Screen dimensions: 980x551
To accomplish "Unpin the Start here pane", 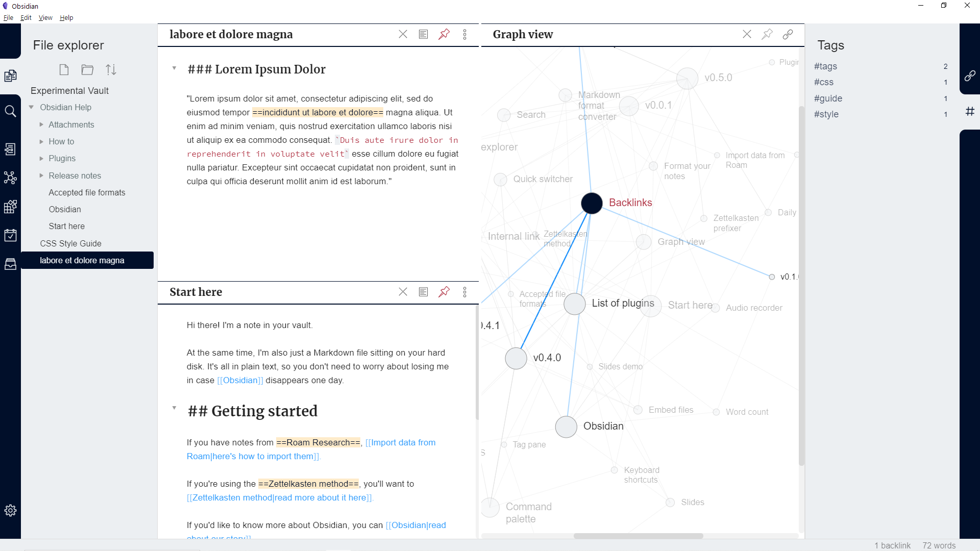I will (444, 292).
